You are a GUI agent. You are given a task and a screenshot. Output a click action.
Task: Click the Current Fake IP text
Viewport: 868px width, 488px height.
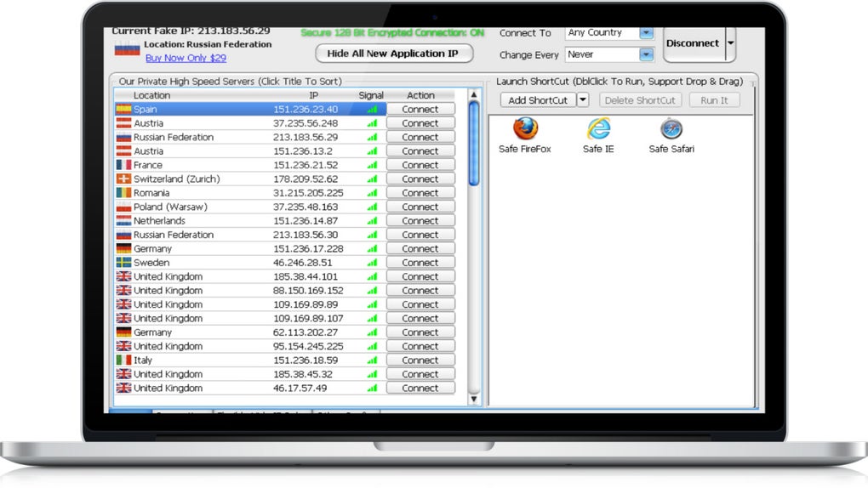pyautogui.click(x=191, y=31)
